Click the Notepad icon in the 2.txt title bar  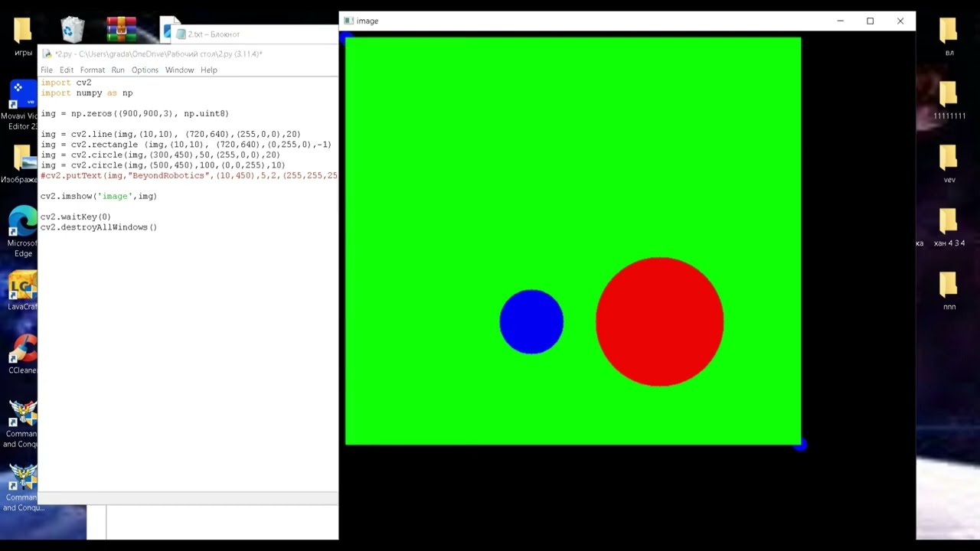181,34
